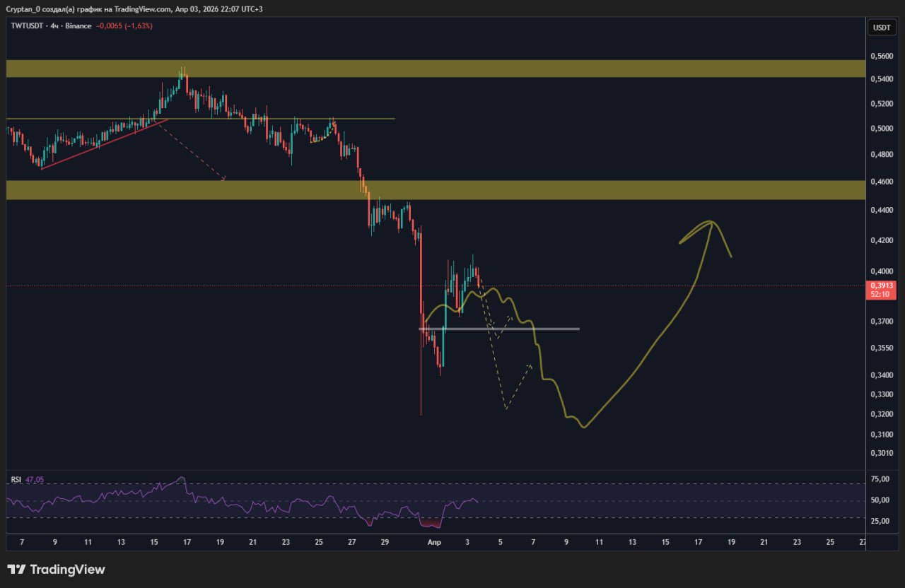
Task: Click the TradingView logo icon
Action: (16, 570)
